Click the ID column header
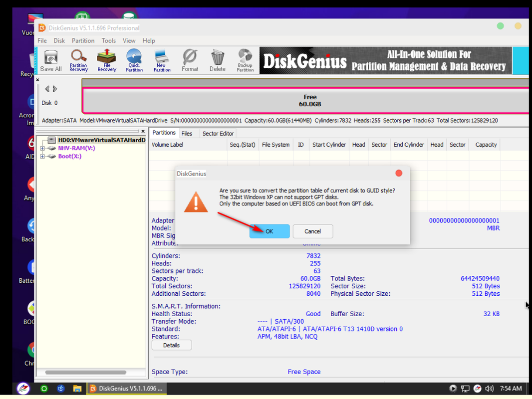This screenshot has width=532, height=399. click(301, 145)
